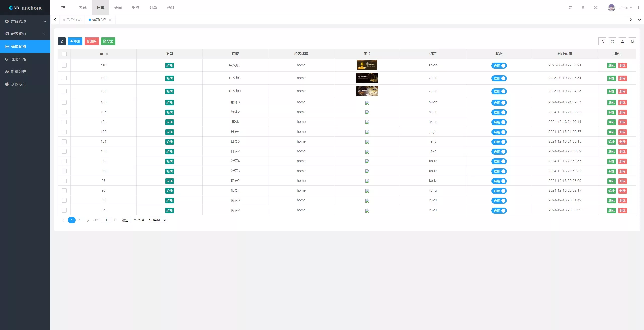Click the 中文版3 banner thumbnail
The height and width of the screenshot is (330, 644).
(x=367, y=65)
